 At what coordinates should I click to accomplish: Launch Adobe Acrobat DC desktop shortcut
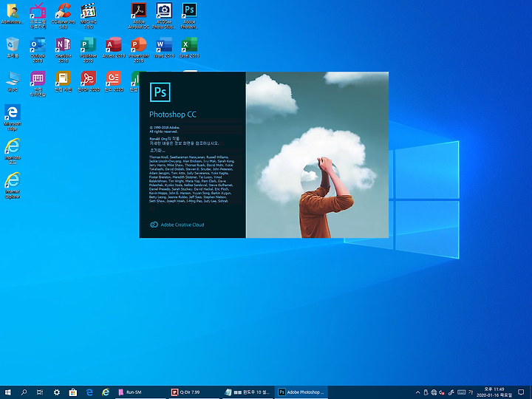(139, 16)
